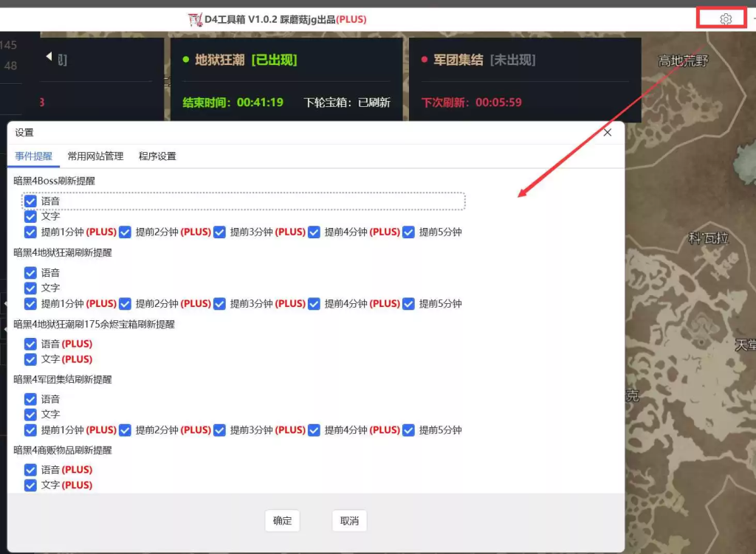This screenshot has height=554, width=756.
Task: Click 暗黑4商贩物品刷新提醒 section heading
Action: (63, 451)
